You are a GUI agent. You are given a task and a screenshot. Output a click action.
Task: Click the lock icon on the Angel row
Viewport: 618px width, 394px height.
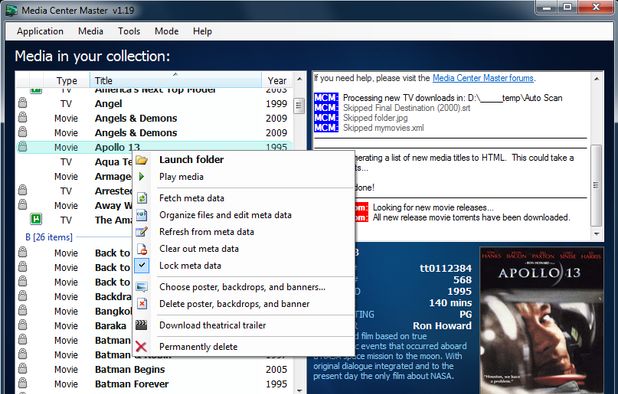23,103
